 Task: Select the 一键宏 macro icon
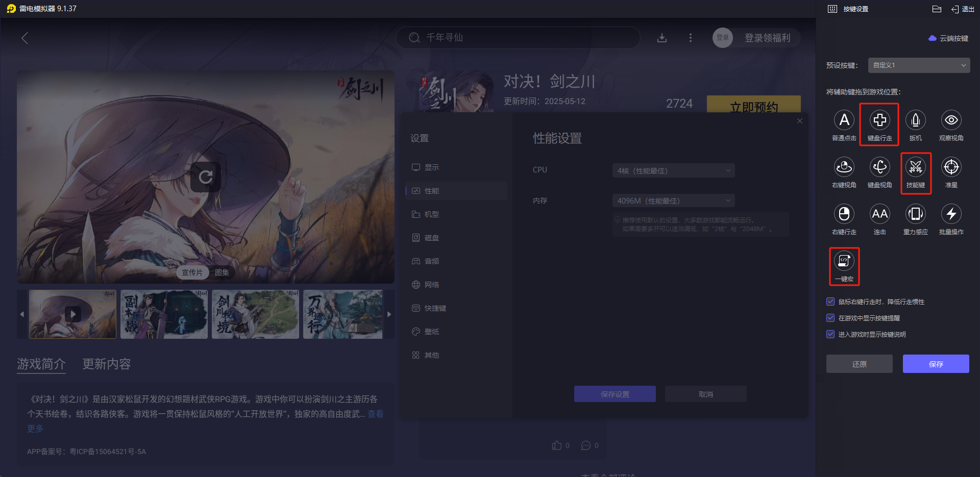pyautogui.click(x=844, y=261)
